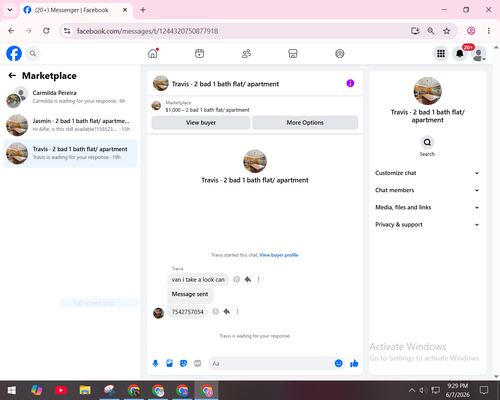The width and height of the screenshot is (500, 400).
Task: Open the Carmilda Pereira conversation
Action: (x=70, y=97)
